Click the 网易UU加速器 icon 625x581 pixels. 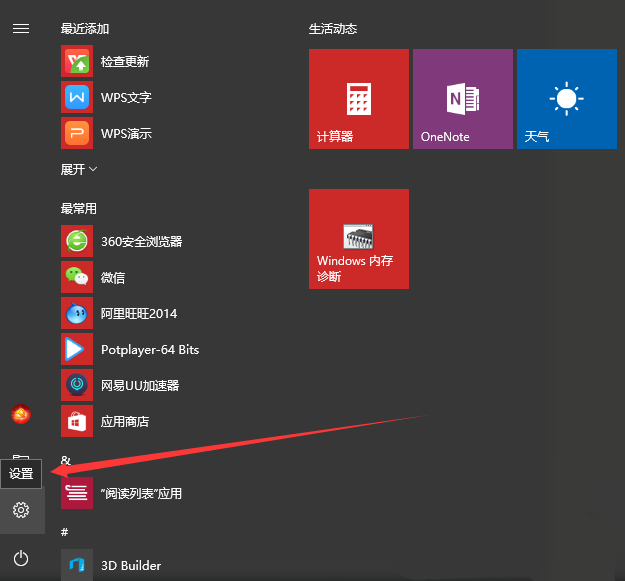pos(77,385)
